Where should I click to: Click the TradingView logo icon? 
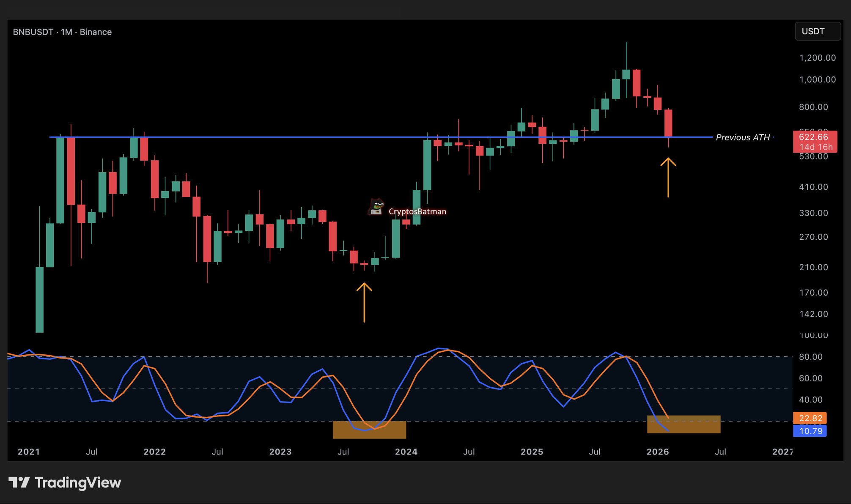pyautogui.click(x=19, y=482)
